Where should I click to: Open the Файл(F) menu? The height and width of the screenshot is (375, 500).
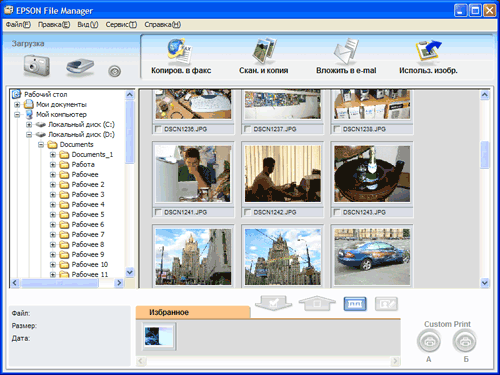(18, 24)
